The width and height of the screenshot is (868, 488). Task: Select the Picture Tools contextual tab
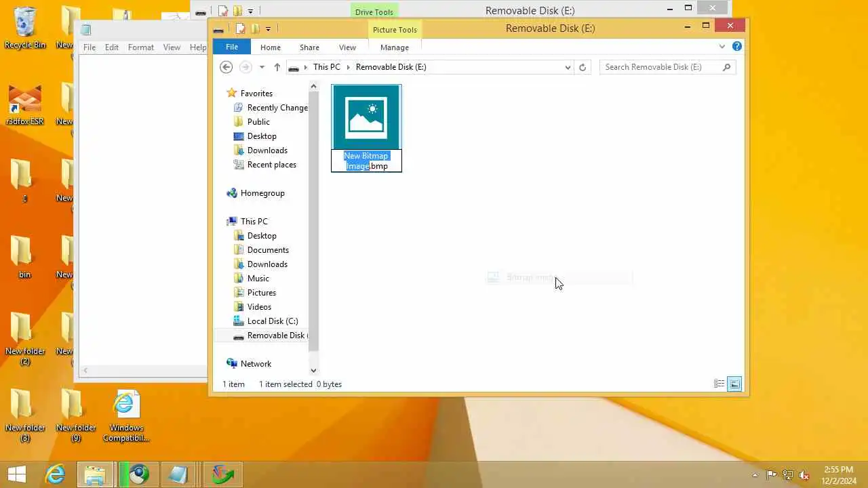[395, 30]
